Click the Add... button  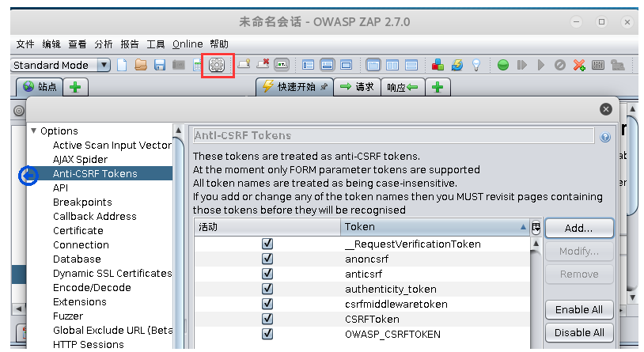pyautogui.click(x=579, y=228)
